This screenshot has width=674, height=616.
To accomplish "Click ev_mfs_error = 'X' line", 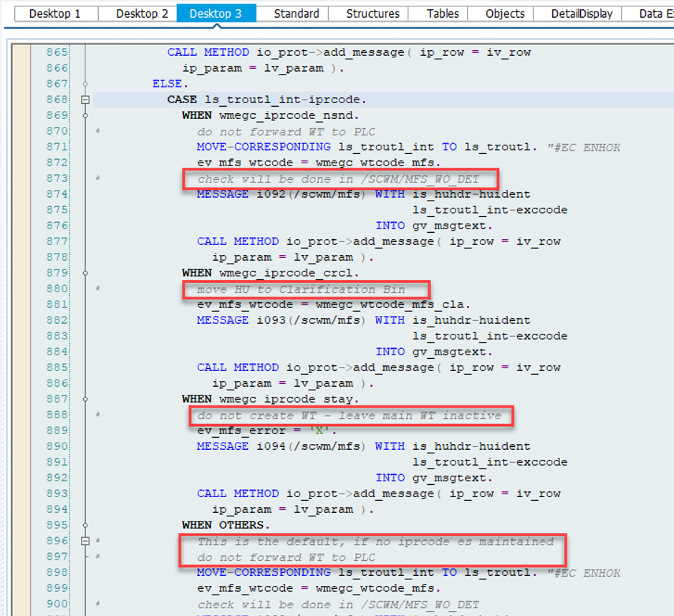I will [267, 430].
